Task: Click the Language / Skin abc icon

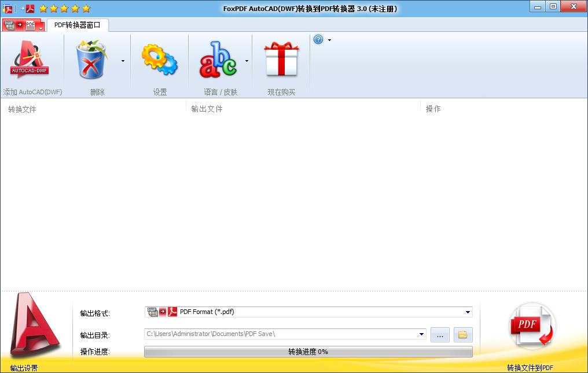Action: [218, 60]
